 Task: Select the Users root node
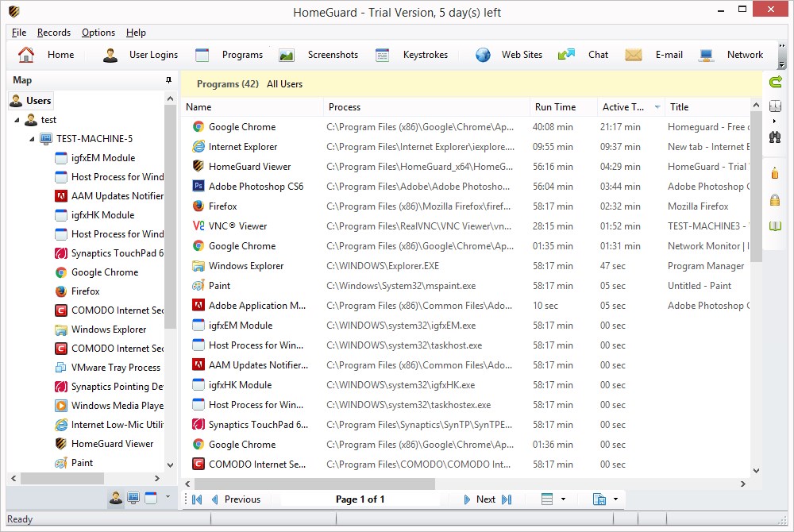[32, 101]
